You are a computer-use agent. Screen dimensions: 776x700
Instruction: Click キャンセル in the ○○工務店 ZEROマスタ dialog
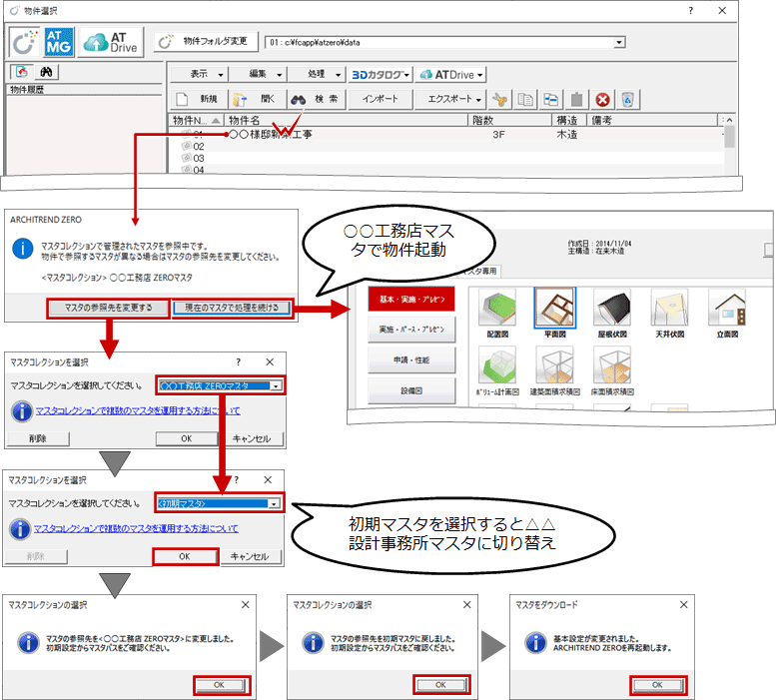[x=251, y=438]
